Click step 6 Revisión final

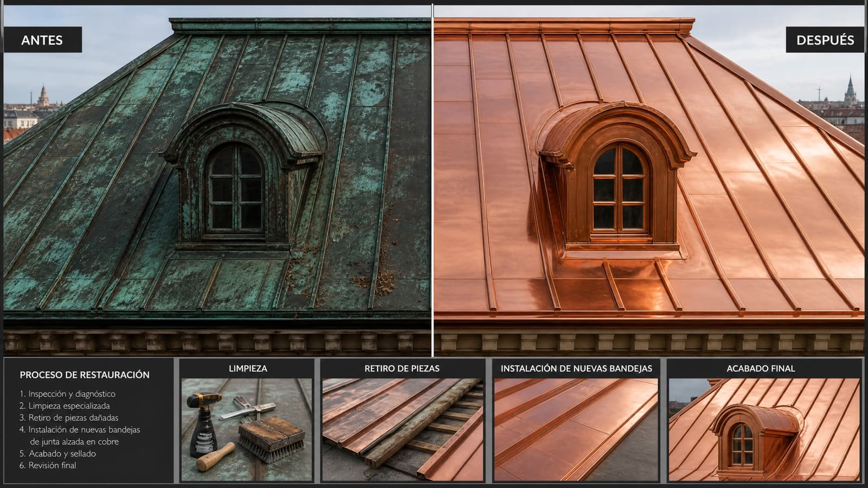click(x=47, y=465)
